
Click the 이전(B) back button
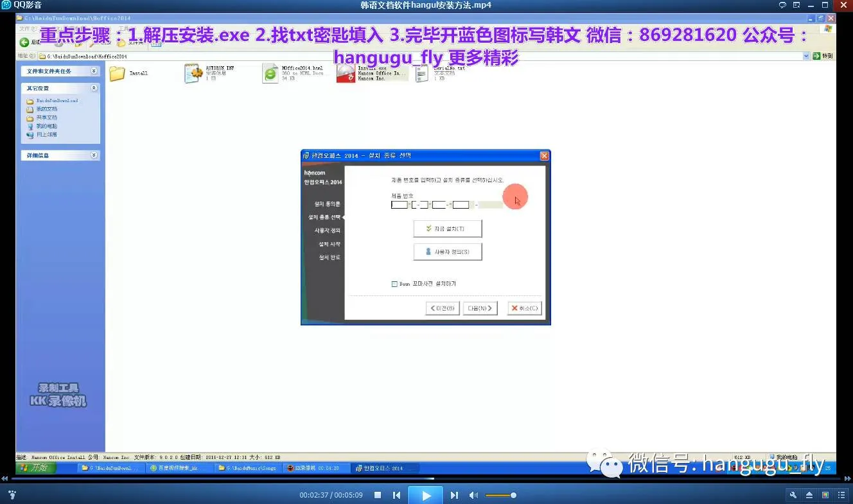pyautogui.click(x=443, y=308)
